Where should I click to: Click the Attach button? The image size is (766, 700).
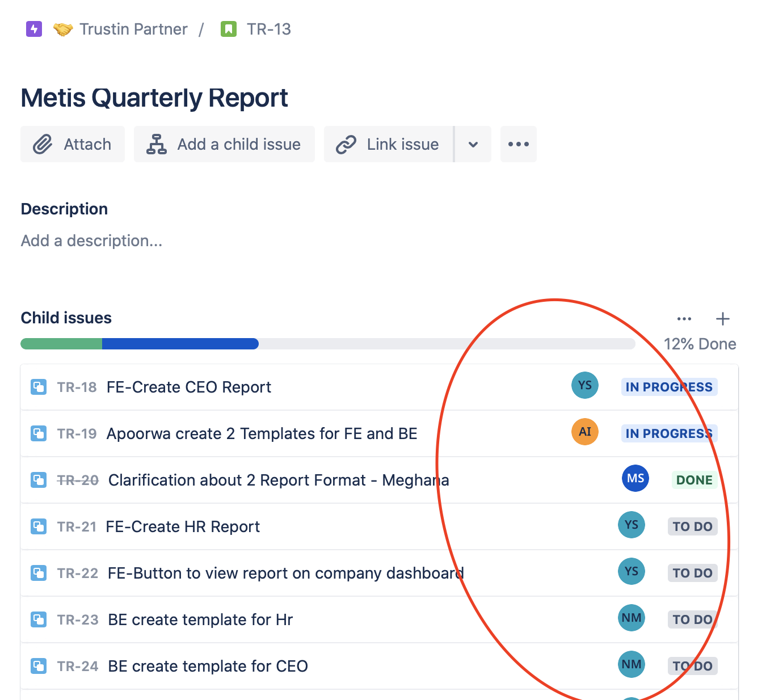(73, 144)
